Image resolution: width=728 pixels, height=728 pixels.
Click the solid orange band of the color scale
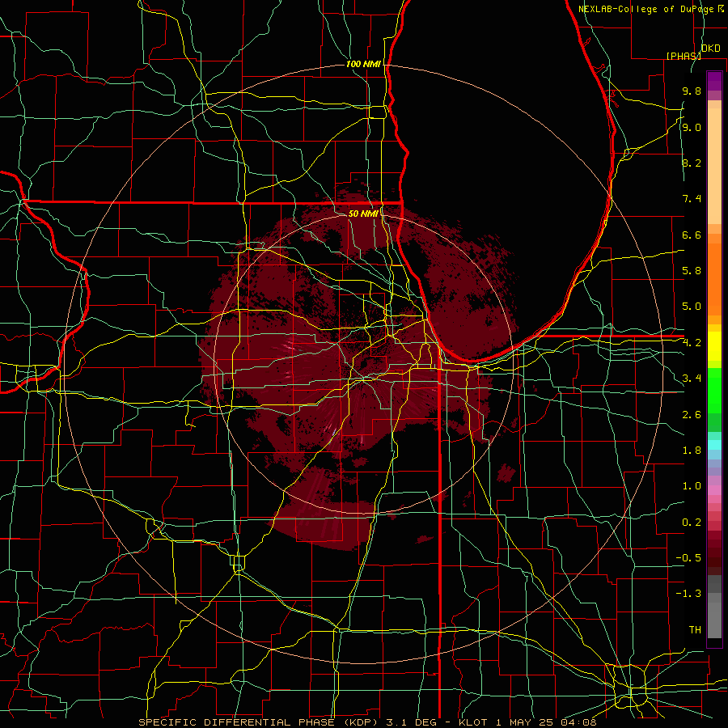714,280
